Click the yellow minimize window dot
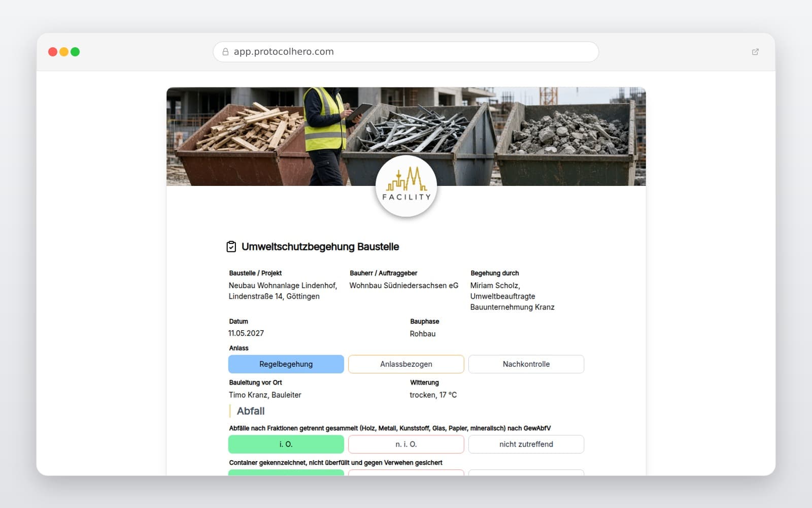The image size is (812, 508). (64, 52)
